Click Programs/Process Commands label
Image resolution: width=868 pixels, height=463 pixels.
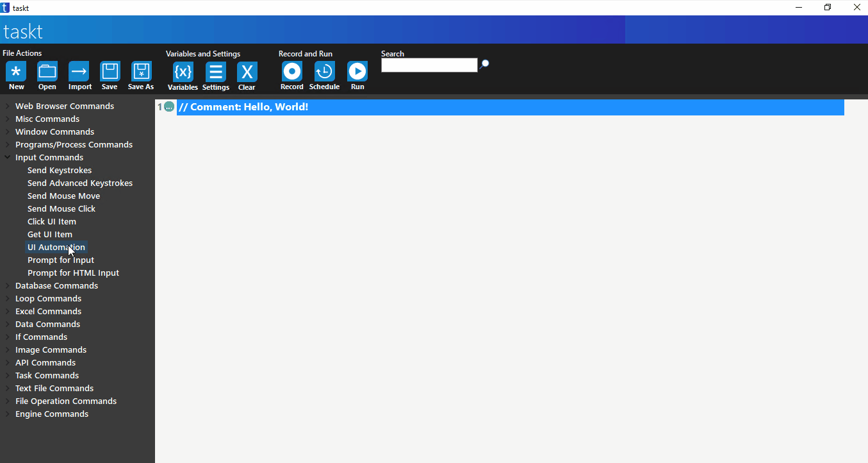coord(74,145)
